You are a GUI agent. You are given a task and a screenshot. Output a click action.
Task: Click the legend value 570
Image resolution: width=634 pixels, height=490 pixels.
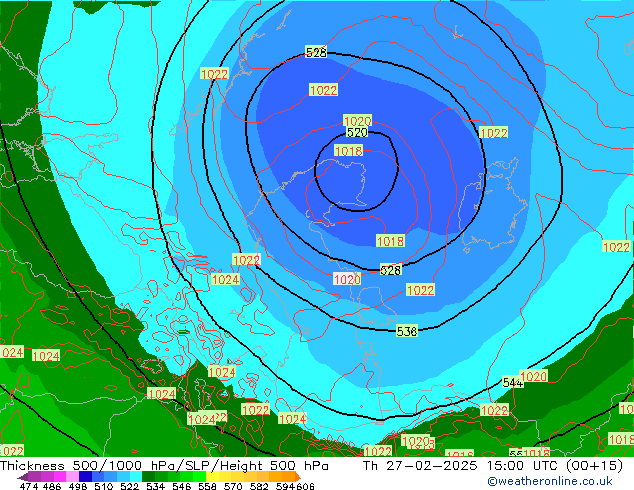coord(233,486)
